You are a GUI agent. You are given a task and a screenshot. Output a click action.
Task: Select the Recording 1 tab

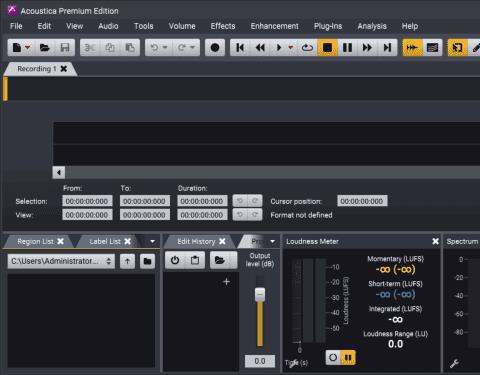37,69
